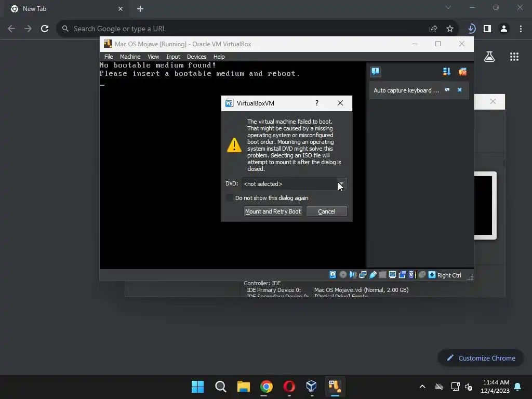Click the display status bar icon

click(392, 275)
